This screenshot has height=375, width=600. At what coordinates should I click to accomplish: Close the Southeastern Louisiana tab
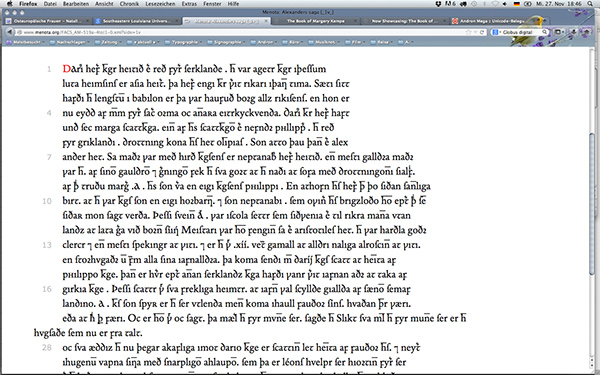(x=178, y=21)
